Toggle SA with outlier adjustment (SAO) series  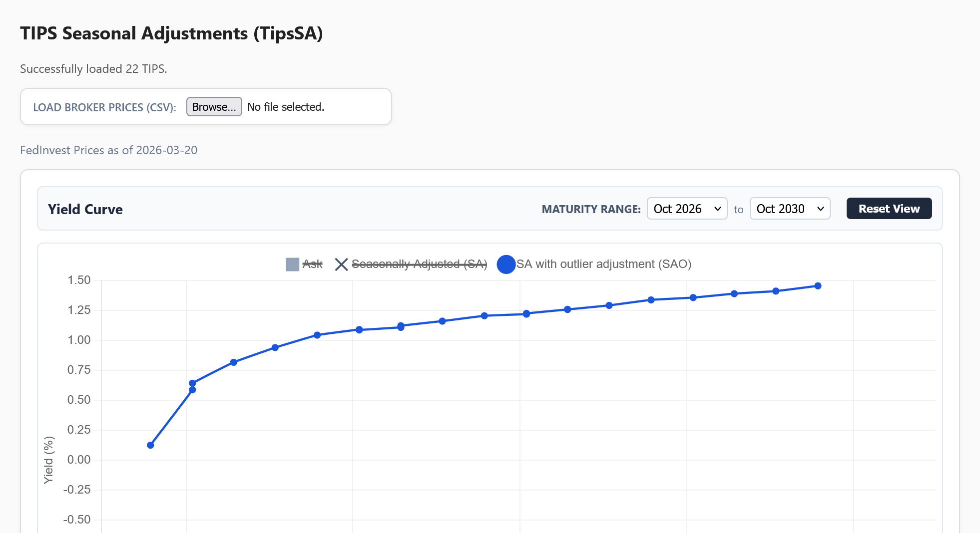point(603,264)
